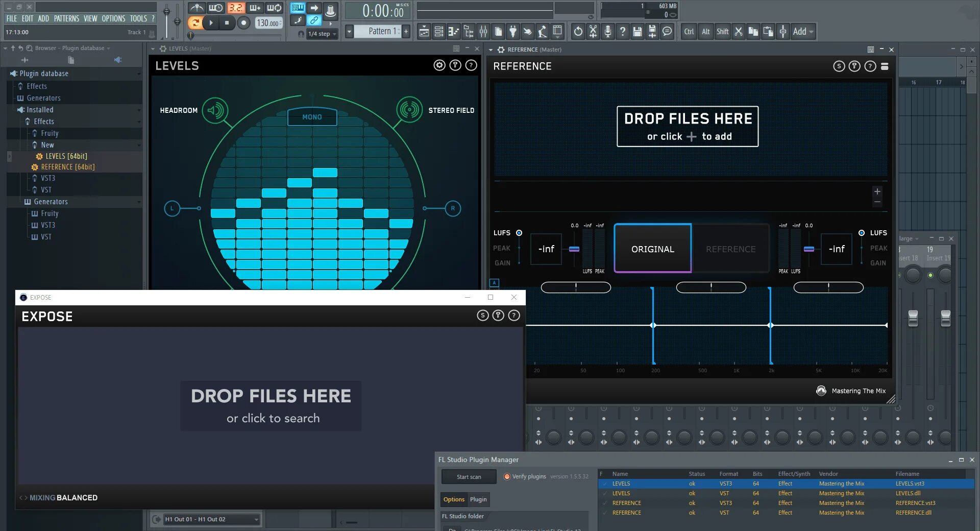Click the stop button in transport
Screen dimensions: 980x531
tap(227, 22)
